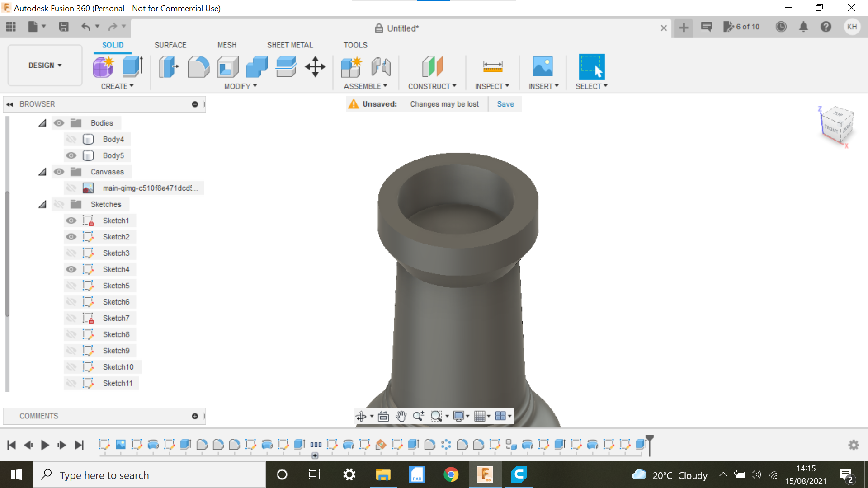
Task: Open the DESIGN workspace dropdown
Action: tap(45, 66)
